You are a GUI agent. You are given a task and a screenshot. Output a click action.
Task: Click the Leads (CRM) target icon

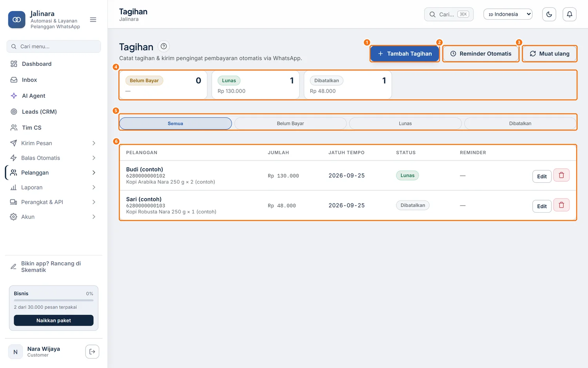(14, 112)
